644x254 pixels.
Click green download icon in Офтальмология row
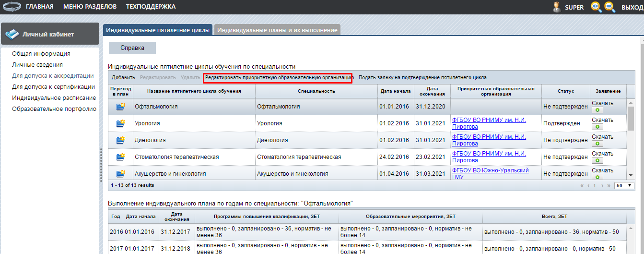(597, 110)
